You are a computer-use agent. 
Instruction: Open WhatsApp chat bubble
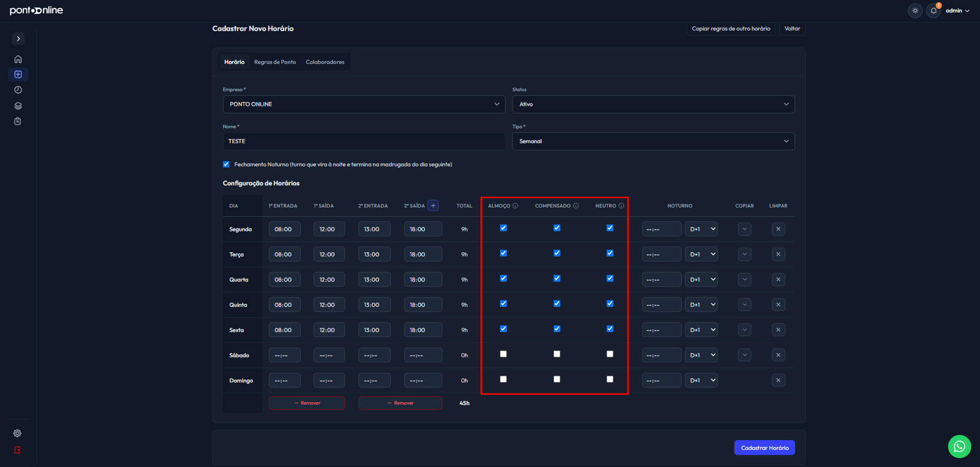point(959,446)
